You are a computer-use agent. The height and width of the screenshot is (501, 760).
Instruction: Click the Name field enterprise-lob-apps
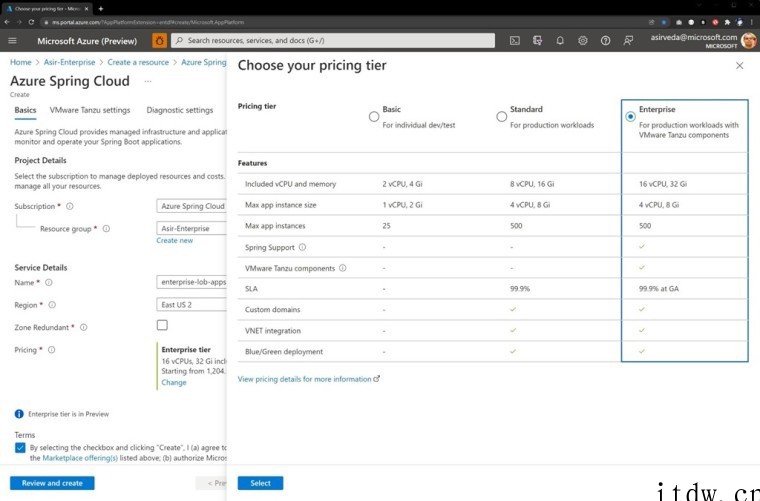pos(191,282)
